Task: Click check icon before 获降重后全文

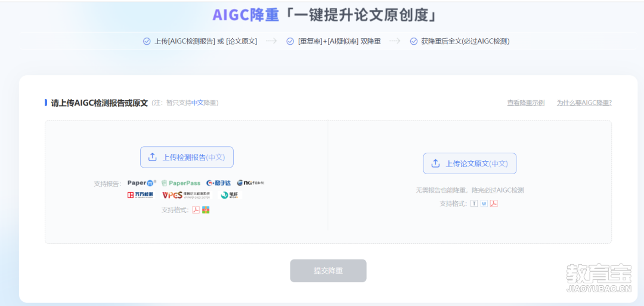Action: pyautogui.click(x=414, y=42)
